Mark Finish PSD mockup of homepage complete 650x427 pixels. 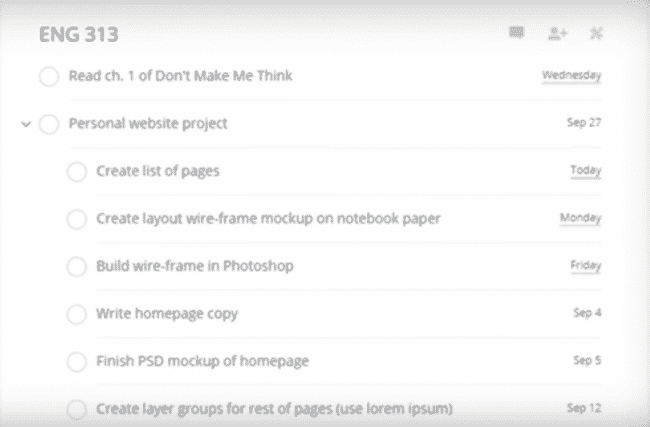pos(77,361)
